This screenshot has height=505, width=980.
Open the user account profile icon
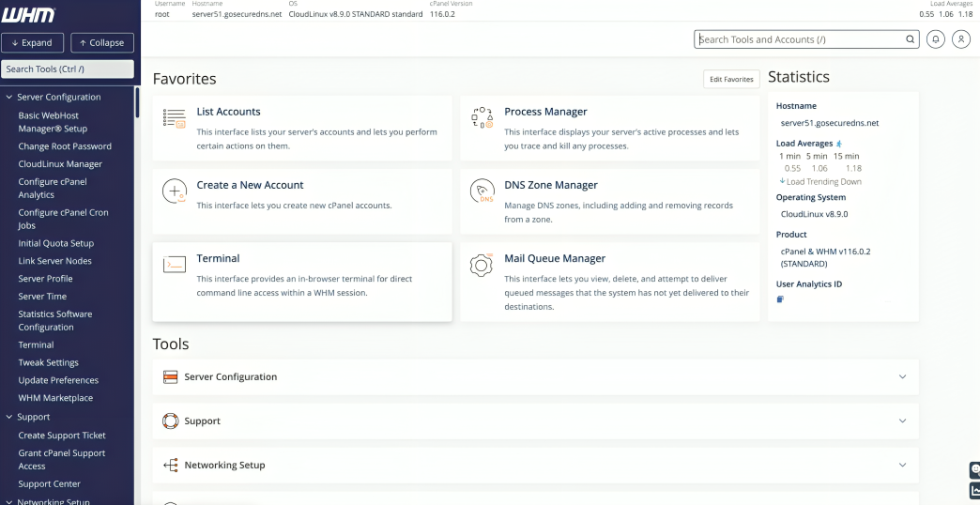[960, 39]
